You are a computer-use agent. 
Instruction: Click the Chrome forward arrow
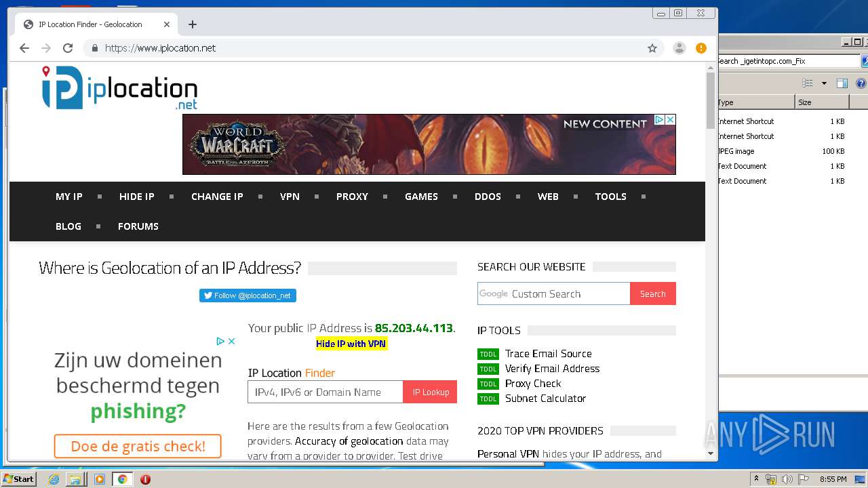(46, 48)
